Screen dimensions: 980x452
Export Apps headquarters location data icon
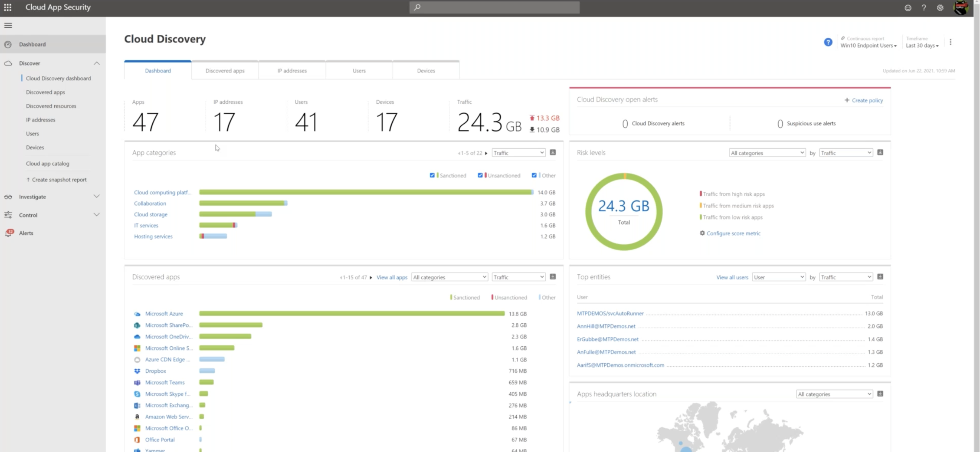[x=880, y=394]
